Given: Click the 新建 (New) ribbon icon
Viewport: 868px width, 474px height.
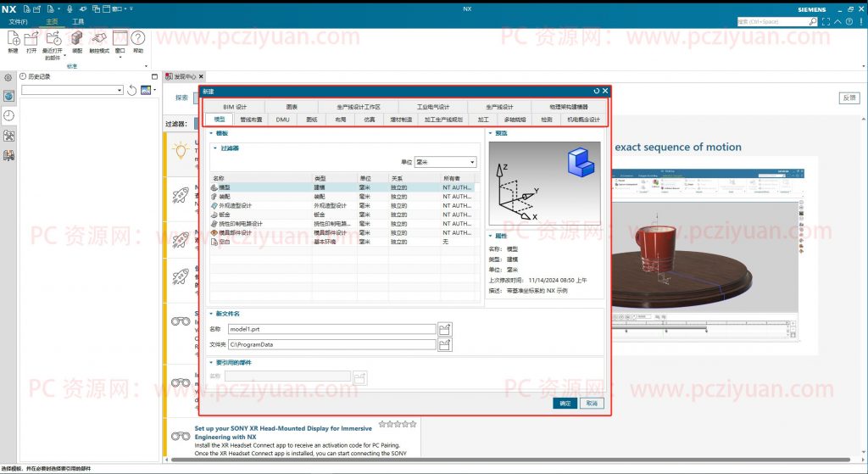Looking at the screenshot, I should 14,38.
